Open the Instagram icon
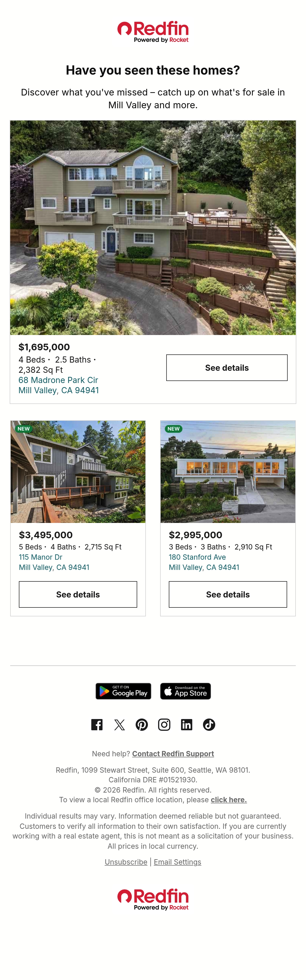Image resolution: width=306 pixels, height=980 pixels. click(164, 724)
